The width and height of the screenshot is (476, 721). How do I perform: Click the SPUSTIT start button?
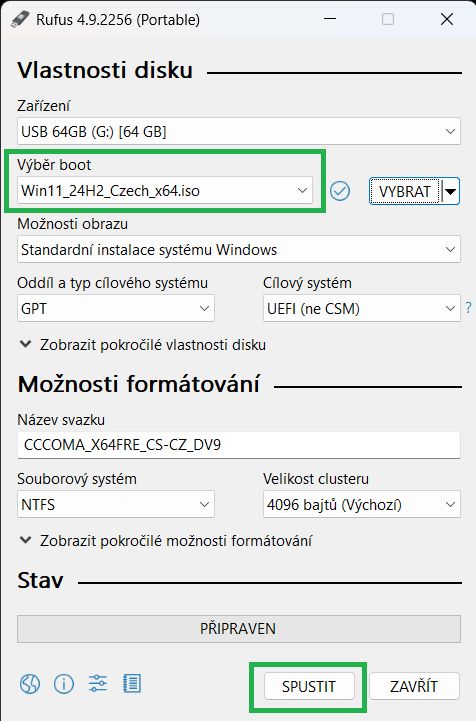pos(309,686)
